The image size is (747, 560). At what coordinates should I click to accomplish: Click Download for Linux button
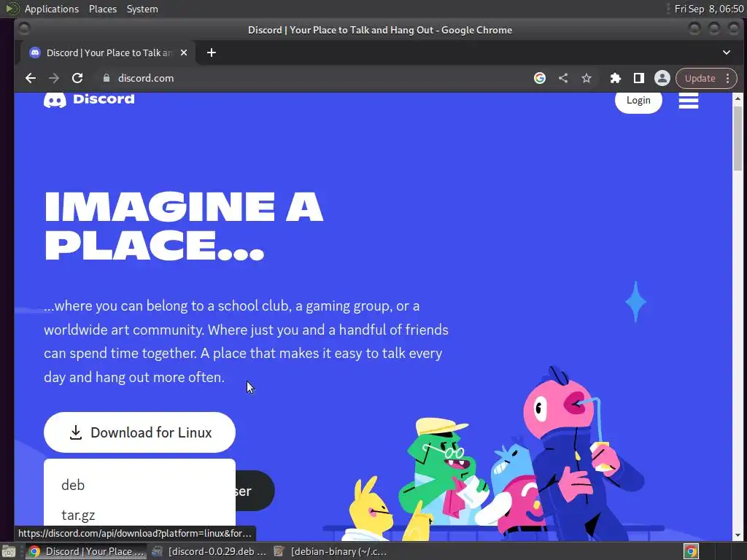point(139,432)
